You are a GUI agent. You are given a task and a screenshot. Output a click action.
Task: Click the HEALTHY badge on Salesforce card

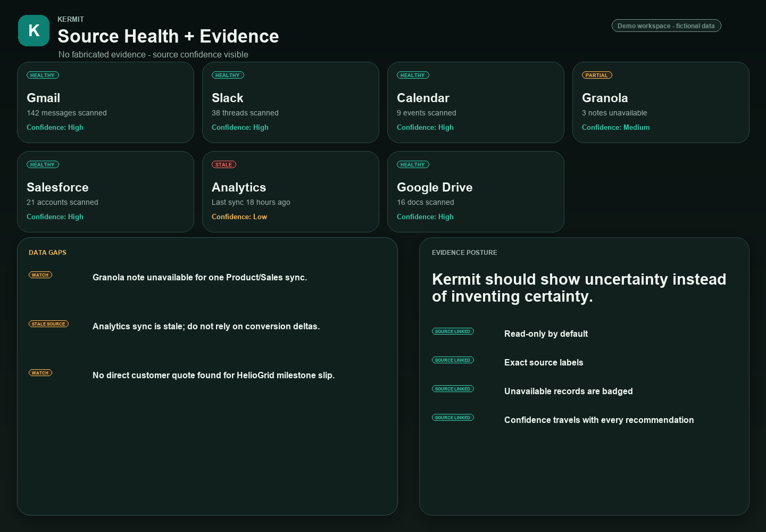click(x=43, y=164)
